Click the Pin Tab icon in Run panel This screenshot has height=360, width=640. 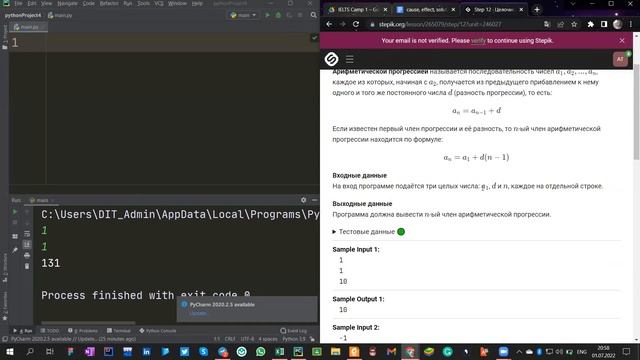15,250
